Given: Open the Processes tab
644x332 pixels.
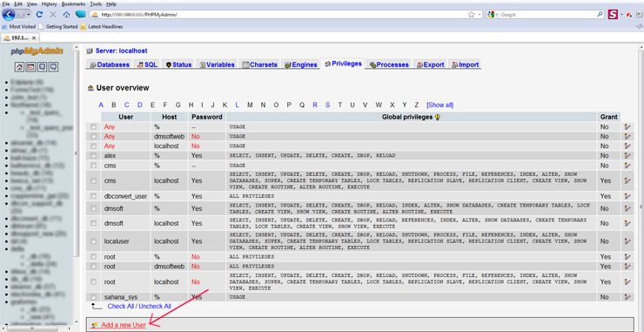Looking at the screenshot, I should [388, 64].
